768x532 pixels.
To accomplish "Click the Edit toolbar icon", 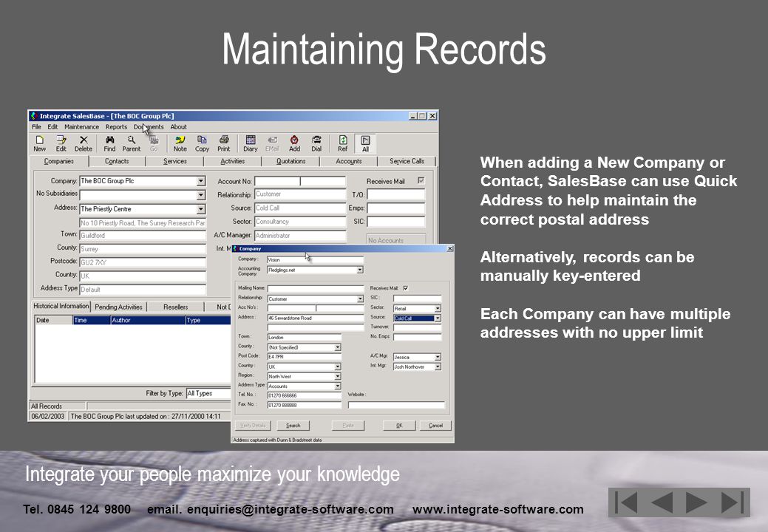I will [x=61, y=143].
